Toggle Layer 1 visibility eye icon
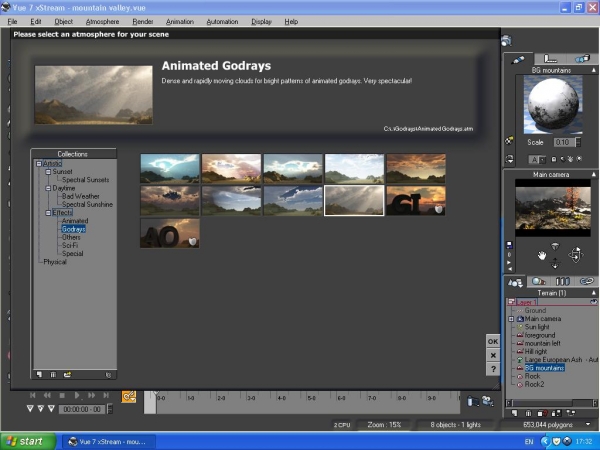600x450 pixels. click(x=593, y=302)
